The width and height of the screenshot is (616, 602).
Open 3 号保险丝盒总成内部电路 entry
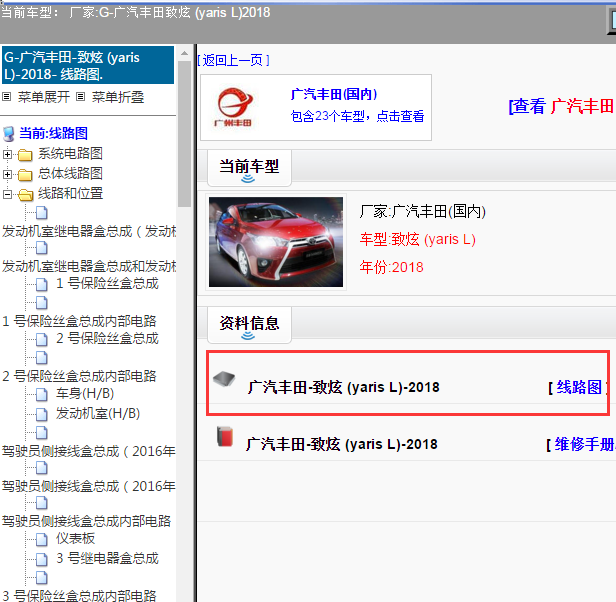(79, 595)
